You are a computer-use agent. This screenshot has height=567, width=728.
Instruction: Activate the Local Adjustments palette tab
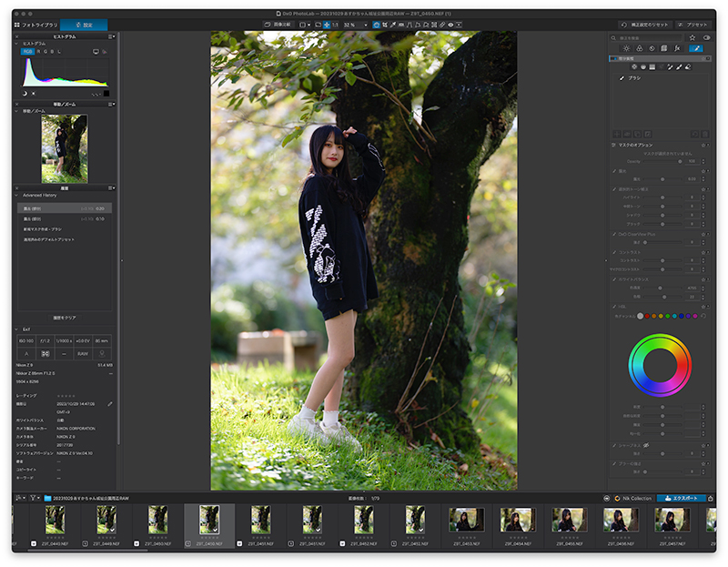point(696,48)
